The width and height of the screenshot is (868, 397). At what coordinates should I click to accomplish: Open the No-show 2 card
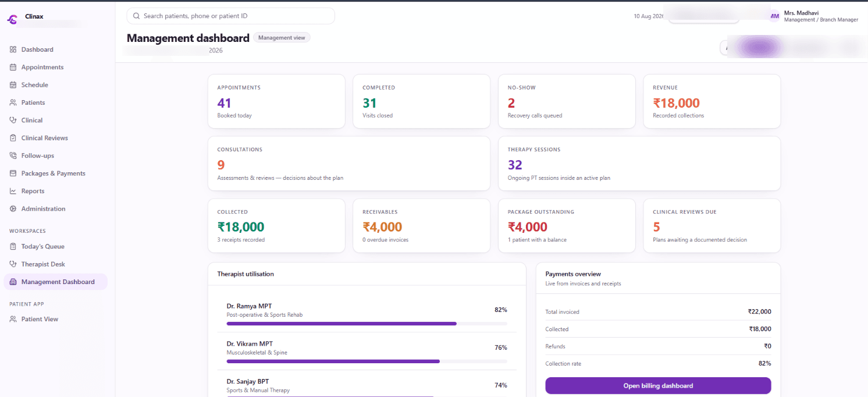[567, 101]
